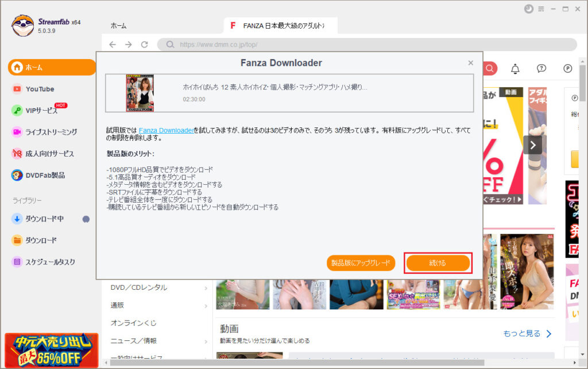Click the downloads folder icon

pyautogui.click(x=17, y=240)
